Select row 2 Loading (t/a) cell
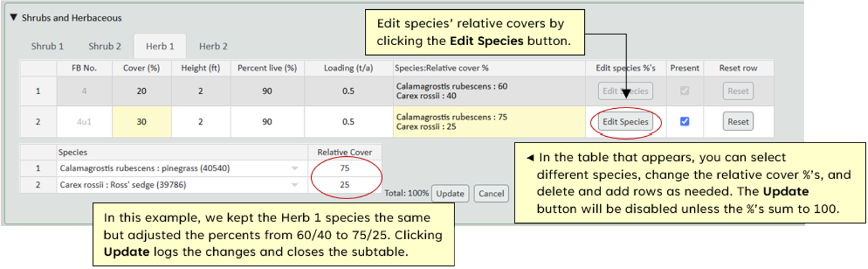The image size is (868, 269). [x=348, y=122]
